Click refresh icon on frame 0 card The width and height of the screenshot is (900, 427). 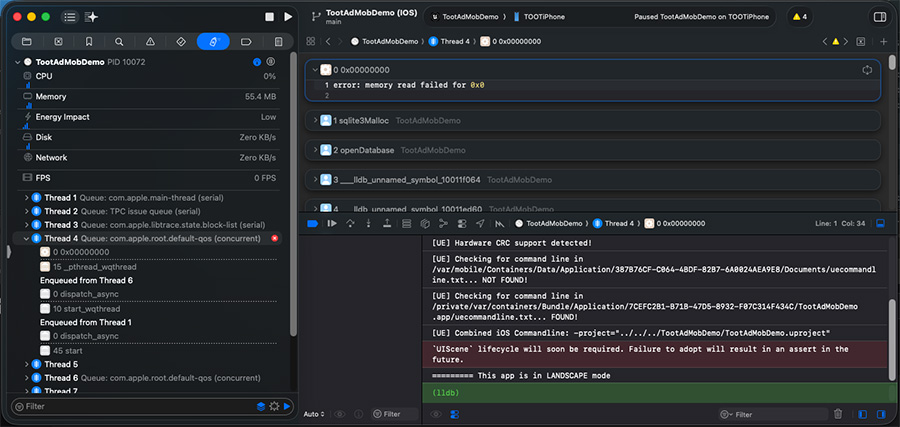tap(867, 70)
